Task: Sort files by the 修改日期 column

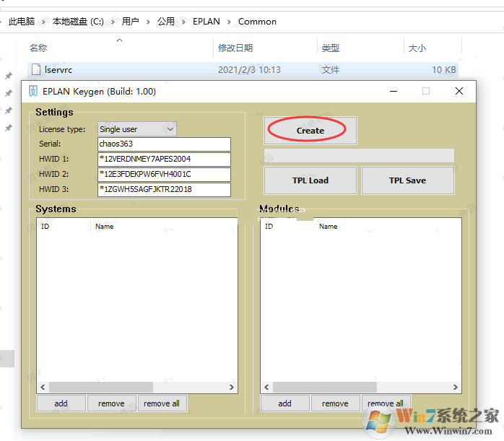Action: 235,48
